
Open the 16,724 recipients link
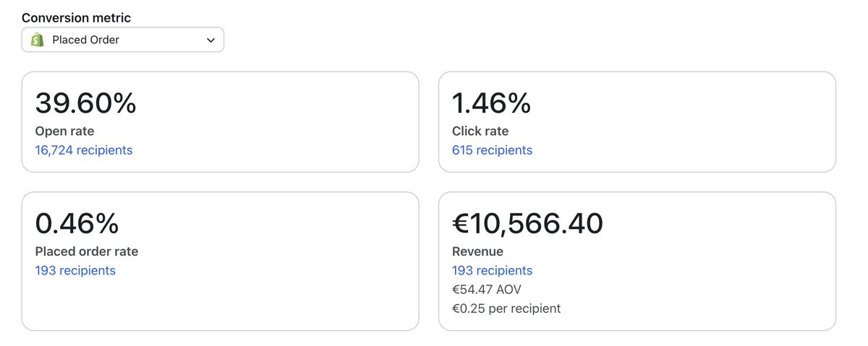(84, 150)
